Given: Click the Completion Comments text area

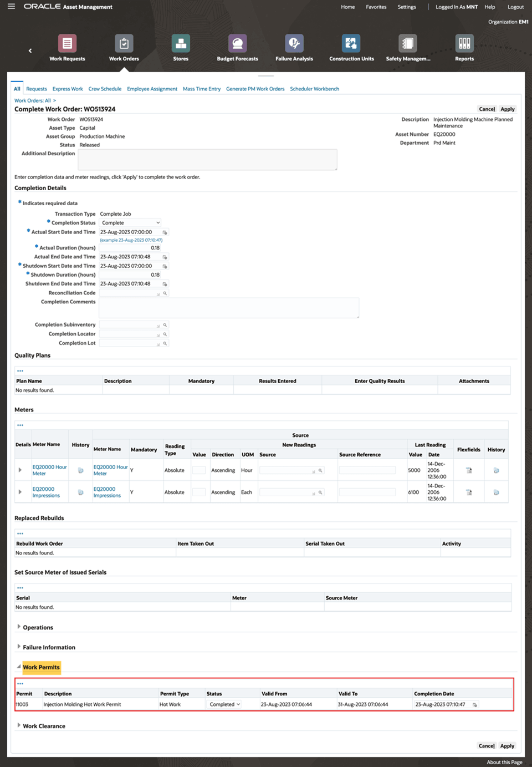Looking at the screenshot, I should coord(229,308).
